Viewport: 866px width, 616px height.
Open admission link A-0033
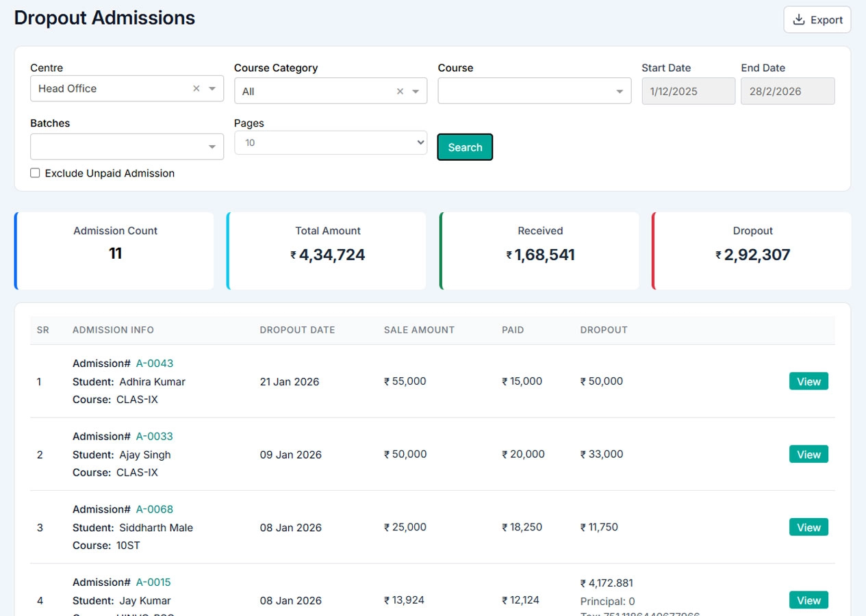point(154,437)
